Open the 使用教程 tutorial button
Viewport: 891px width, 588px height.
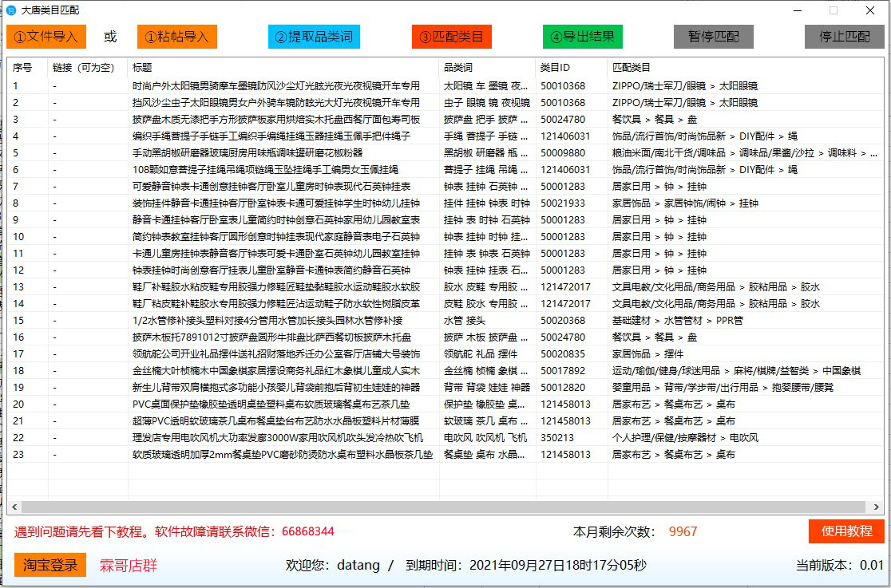[845, 531]
